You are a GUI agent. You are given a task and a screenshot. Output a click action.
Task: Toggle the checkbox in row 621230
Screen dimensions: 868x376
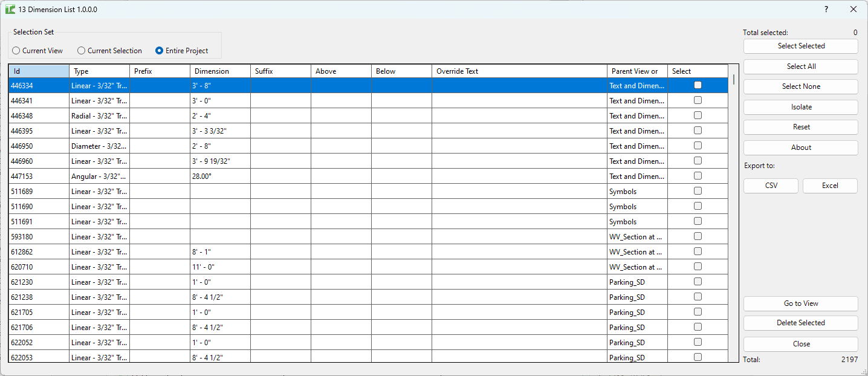tap(698, 282)
